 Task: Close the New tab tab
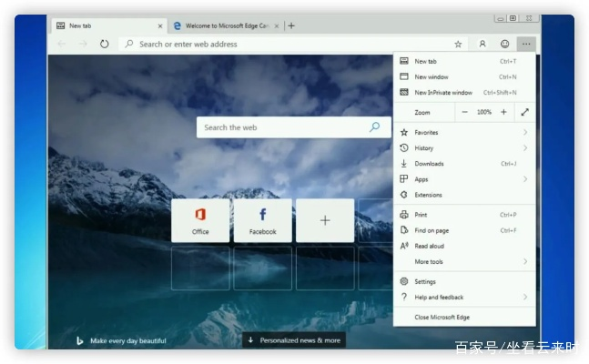(x=160, y=26)
